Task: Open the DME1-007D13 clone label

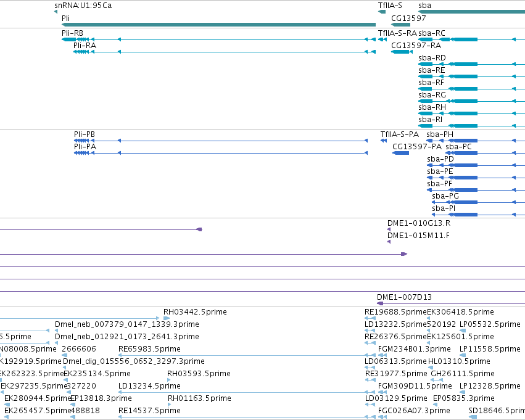Action: (x=405, y=297)
